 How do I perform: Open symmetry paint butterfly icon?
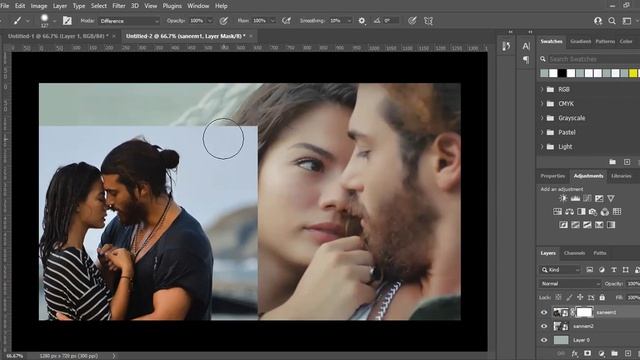click(x=428, y=20)
